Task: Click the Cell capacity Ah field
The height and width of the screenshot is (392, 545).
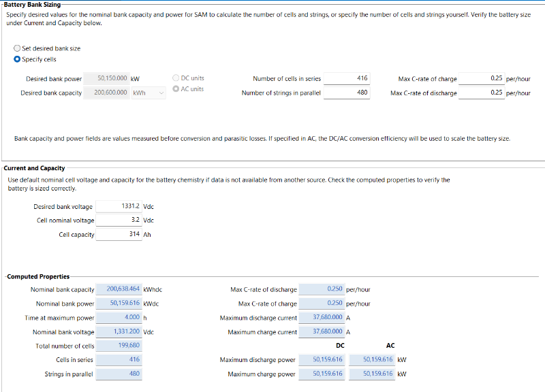Action: 119,234
